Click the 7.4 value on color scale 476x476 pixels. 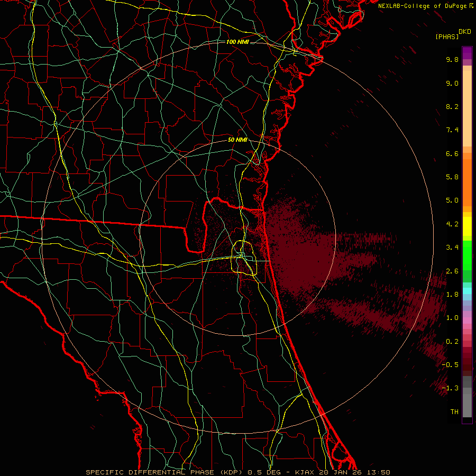452,130
